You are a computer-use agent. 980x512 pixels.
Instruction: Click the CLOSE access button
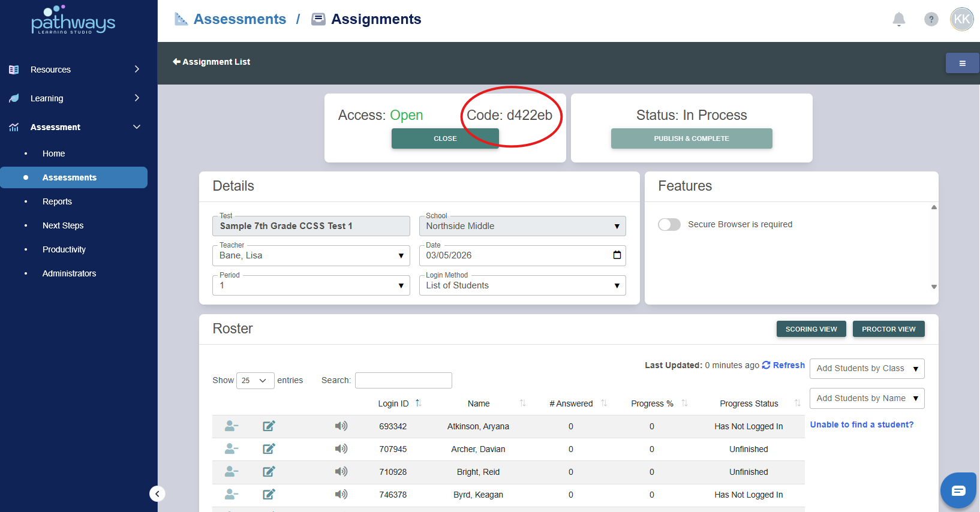[x=445, y=138]
